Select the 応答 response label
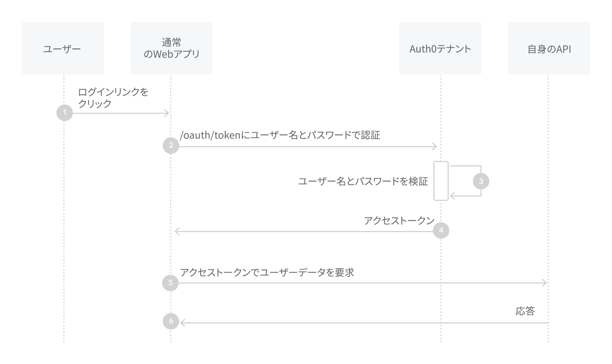Viewport: 612px width, 364px height. [525, 311]
